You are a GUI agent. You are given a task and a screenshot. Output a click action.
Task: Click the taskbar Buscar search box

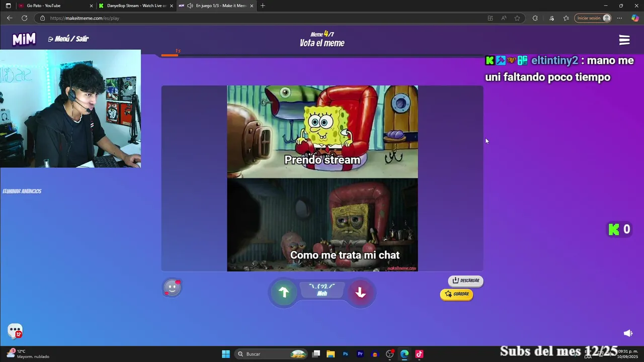(x=272, y=354)
